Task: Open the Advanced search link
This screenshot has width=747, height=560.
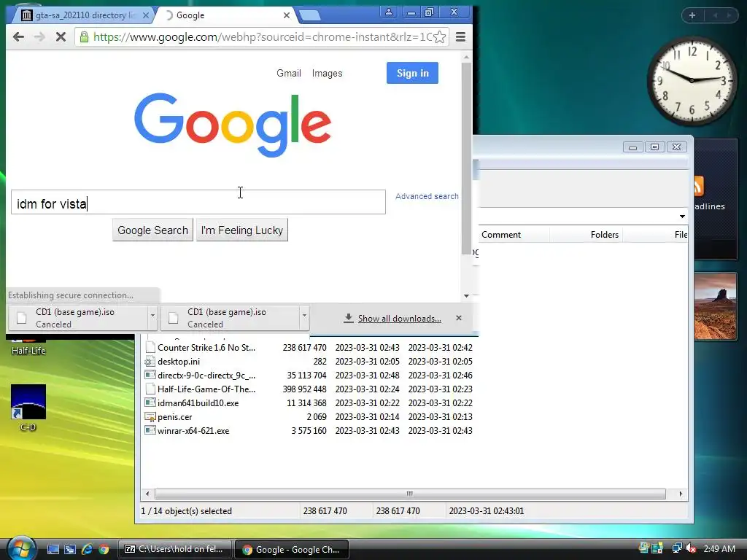Action: click(x=427, y=196)
